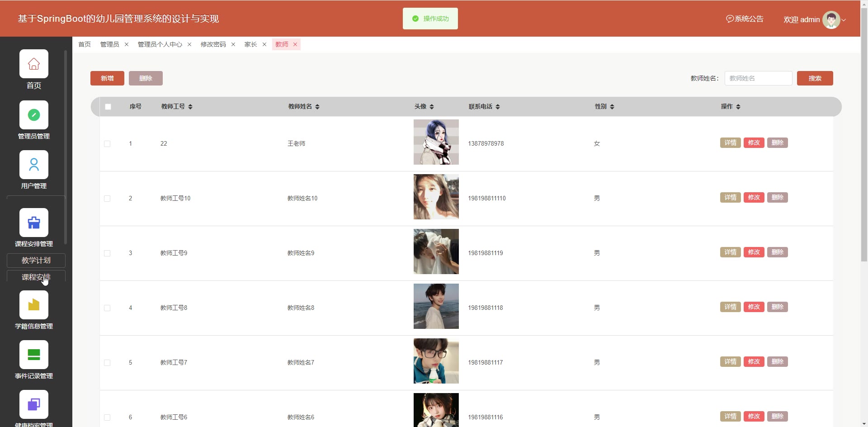
Task: Switch to the 修改密码 tab
Action: coord(213,44)
